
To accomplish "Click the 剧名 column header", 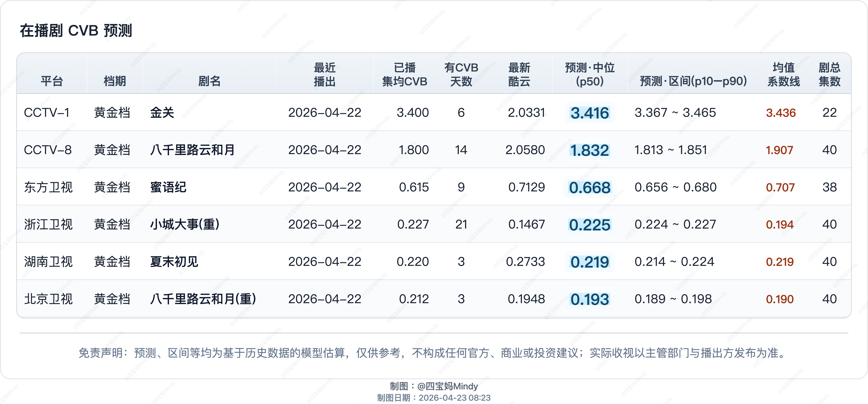I will point(209,81).
